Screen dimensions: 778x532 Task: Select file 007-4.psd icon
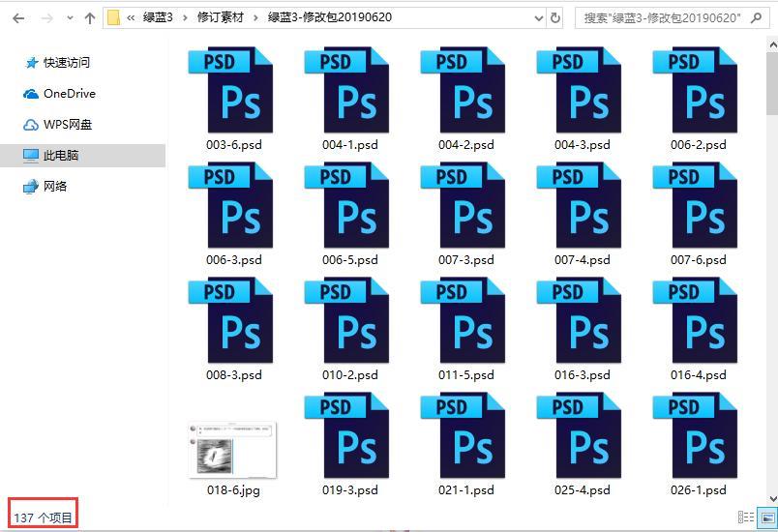click(579, 204)
